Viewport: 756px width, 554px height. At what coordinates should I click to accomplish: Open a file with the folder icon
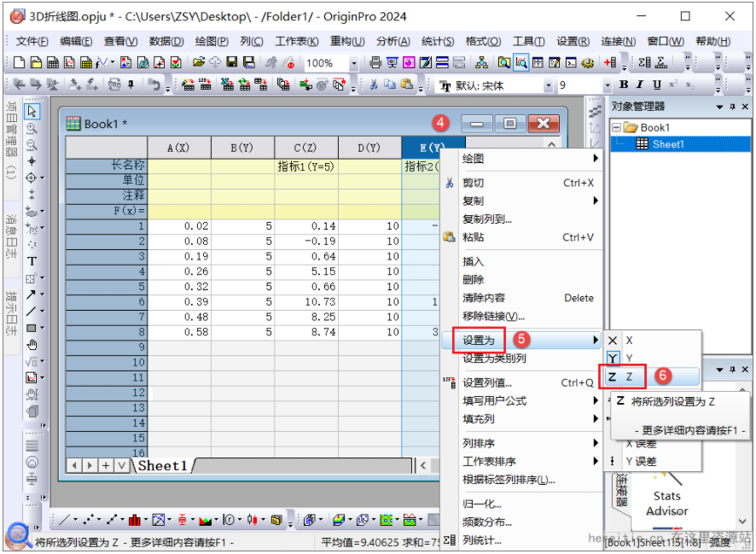(x=199, y=62)
